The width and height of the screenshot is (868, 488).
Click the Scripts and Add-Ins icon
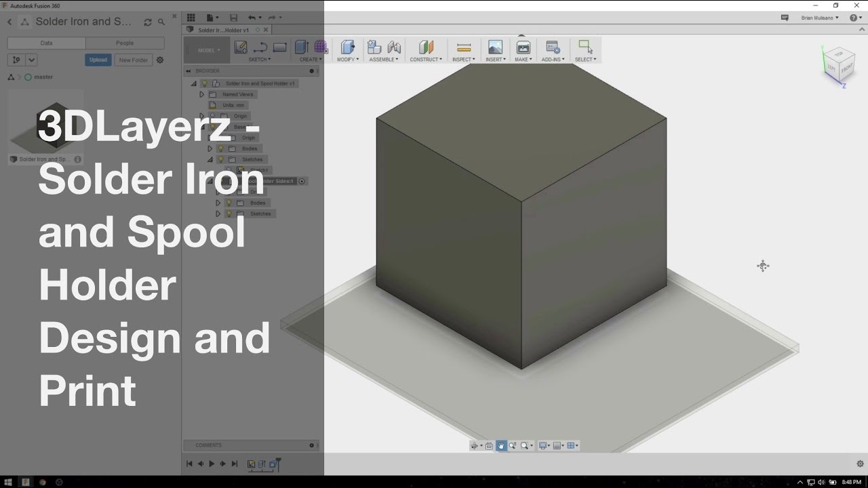[553, 47]
